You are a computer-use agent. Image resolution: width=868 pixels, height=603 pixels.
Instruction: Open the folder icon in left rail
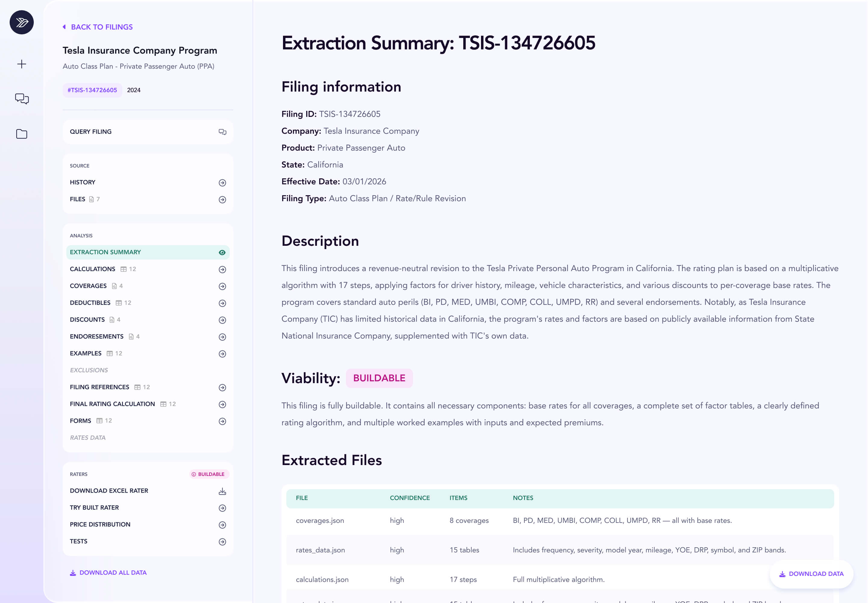pyautogui.click(x=21, y=134)
